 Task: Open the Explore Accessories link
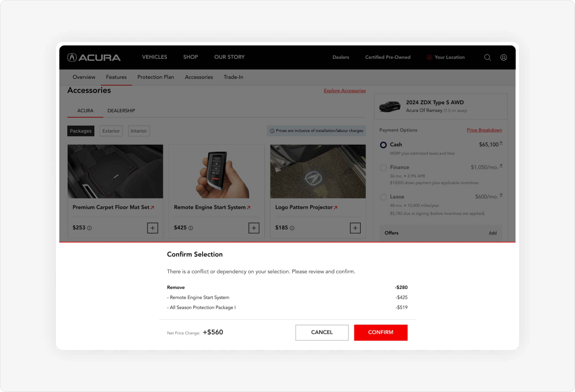pyautogui.click(x=345, y=91)
